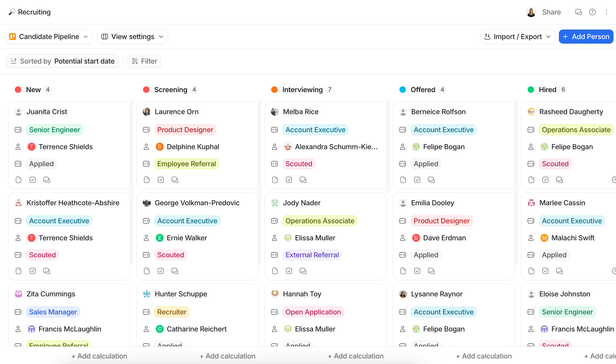The image size is (616, 364).
Task: Click the task checkbox on Emilia Dooley's card
Action: [x=417, y=271]
